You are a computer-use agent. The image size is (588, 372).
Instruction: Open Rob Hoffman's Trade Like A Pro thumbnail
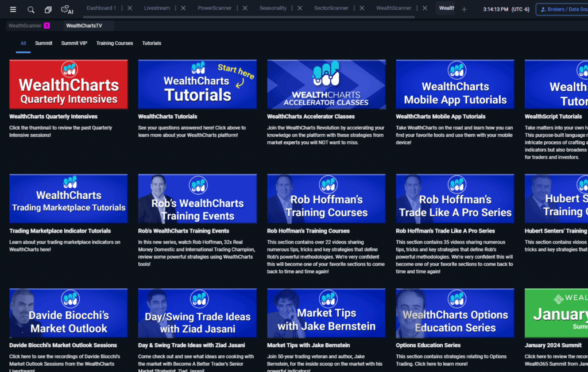[455, 199]
